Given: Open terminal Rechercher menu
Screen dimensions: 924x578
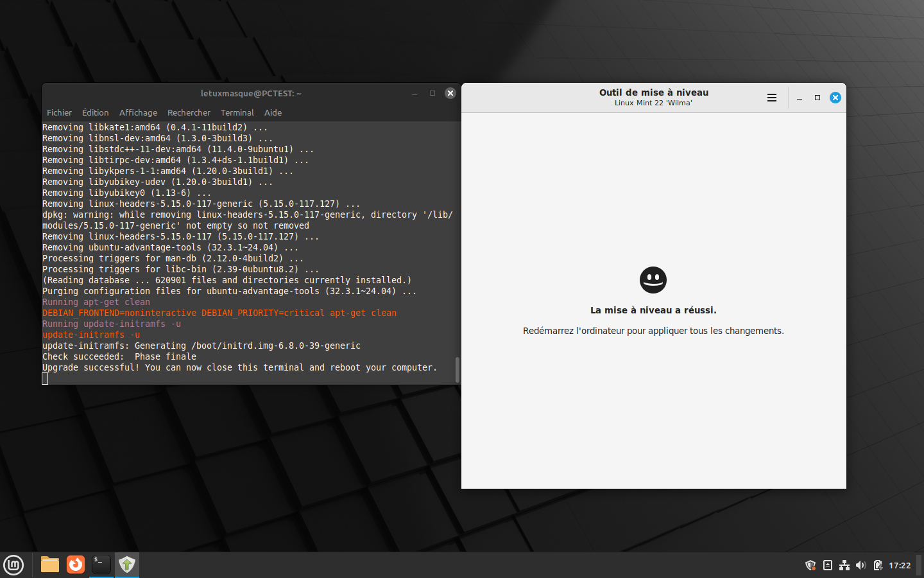Looking at the screenshot, I should pyautogui.click(x=189, y=112).
